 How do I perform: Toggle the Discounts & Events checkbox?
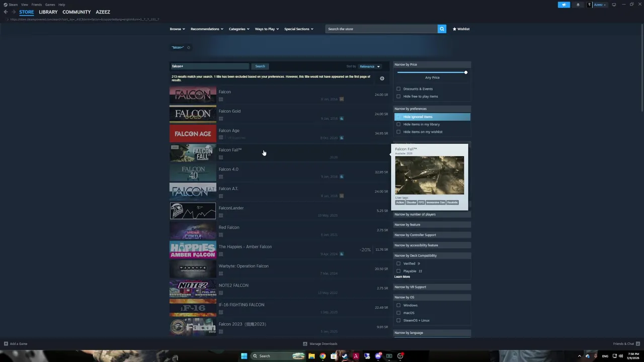pyautogui.click(x=398, y=89)
